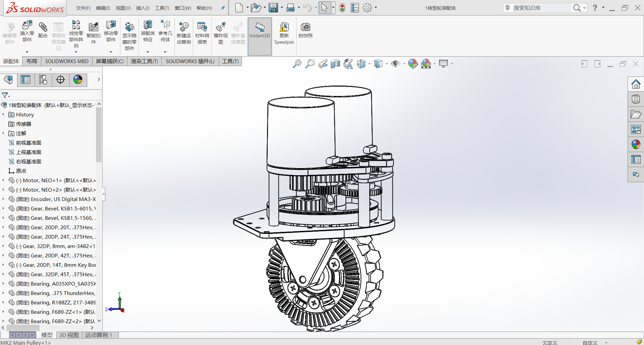Open search type dropdown next to magnifier

(x=585, y=8)
